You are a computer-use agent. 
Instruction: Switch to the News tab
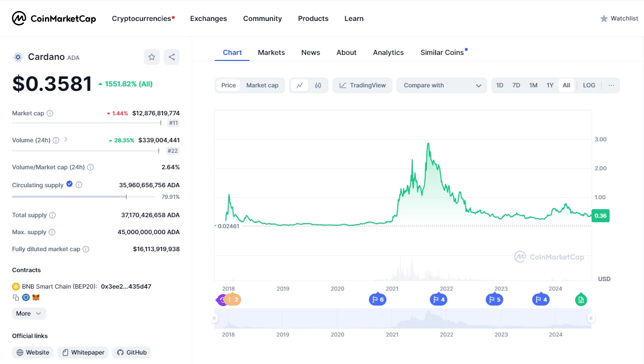tap(311, 52)
